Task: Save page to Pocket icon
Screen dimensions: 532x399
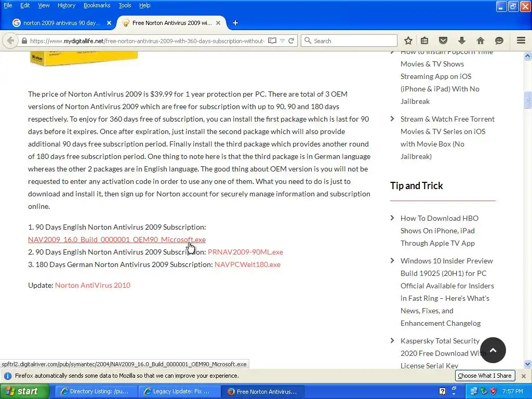Action: point(443,41)
